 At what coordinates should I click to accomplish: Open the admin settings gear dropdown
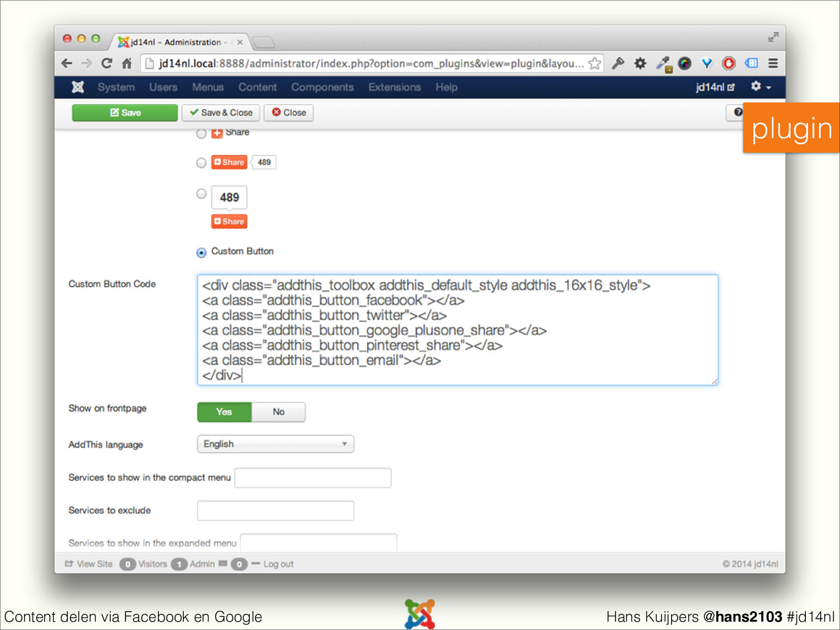pos(761,87)
